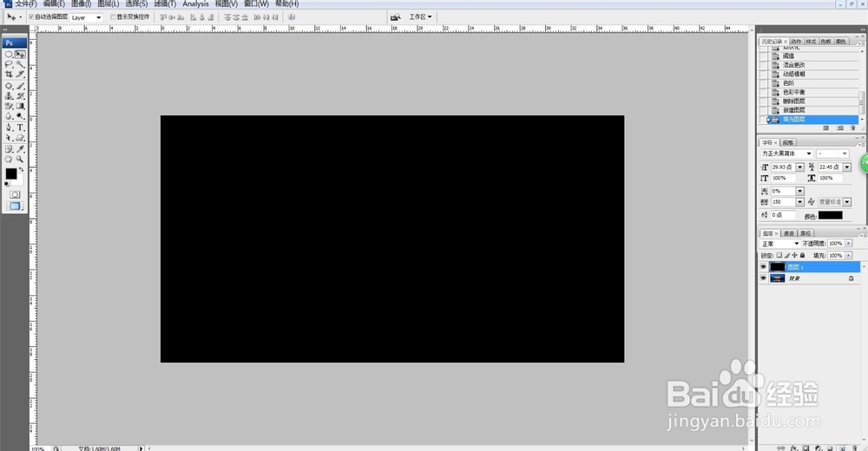Select the Magic Wand tool
This screenshot has height=451, width=868.
(x=21, y=64)
